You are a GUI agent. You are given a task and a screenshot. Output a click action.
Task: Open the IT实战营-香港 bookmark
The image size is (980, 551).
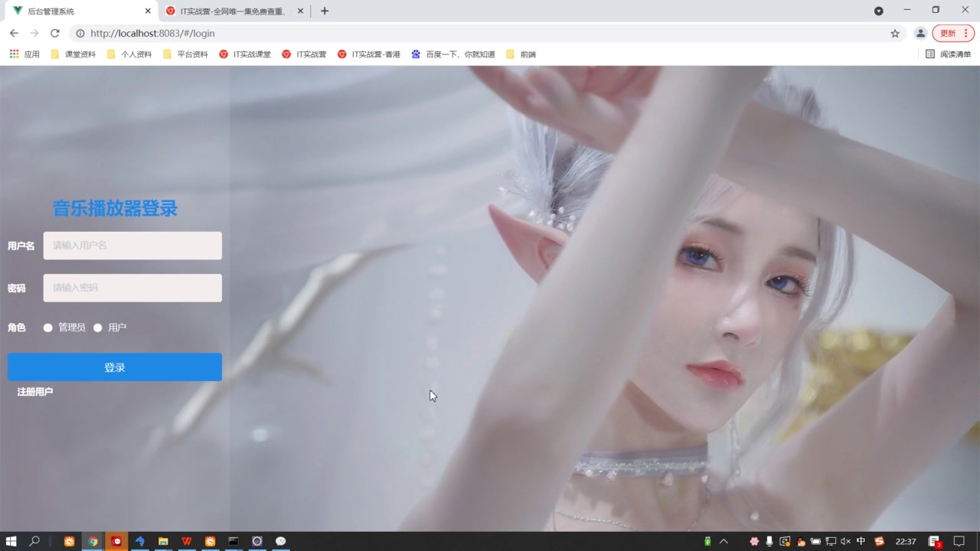click(368, 54)
